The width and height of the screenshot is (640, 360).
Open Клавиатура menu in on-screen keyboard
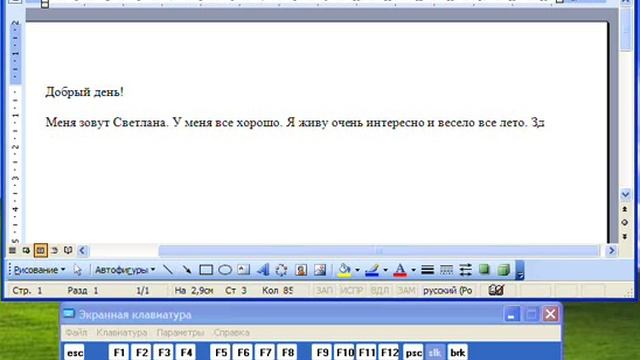[x=122, y=333]
